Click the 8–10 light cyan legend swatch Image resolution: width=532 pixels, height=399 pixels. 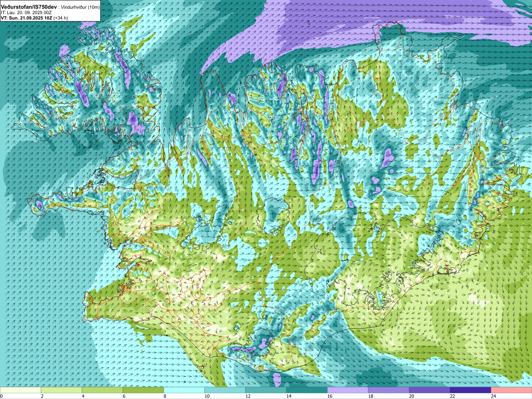(184, 390)
